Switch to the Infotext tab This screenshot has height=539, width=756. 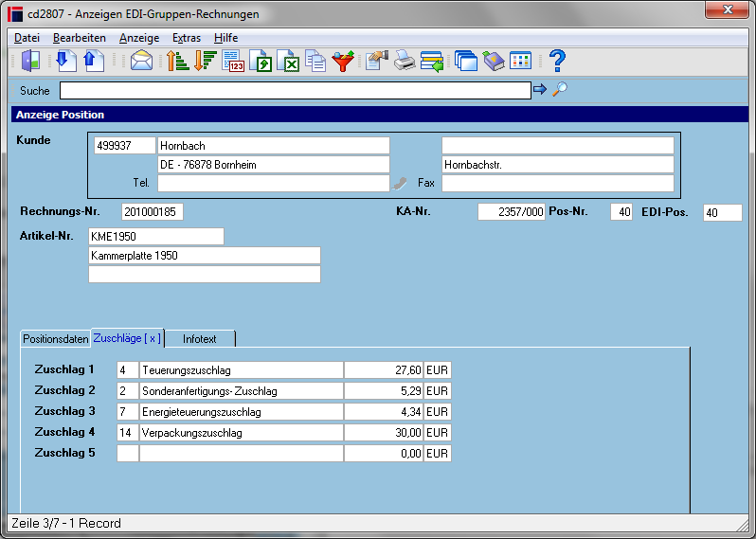tap(200, 339)
